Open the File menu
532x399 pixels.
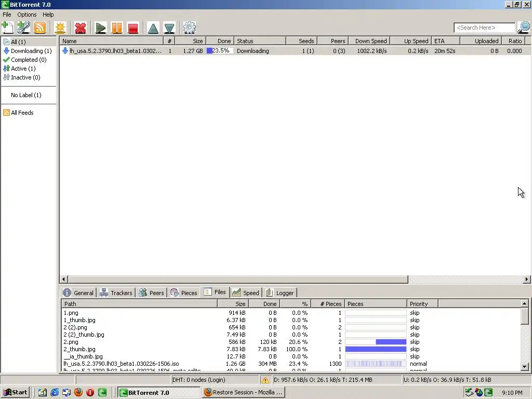(x=7, y=15)
